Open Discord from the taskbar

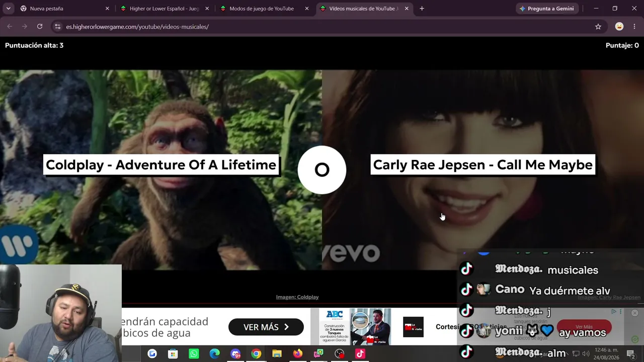235,354
